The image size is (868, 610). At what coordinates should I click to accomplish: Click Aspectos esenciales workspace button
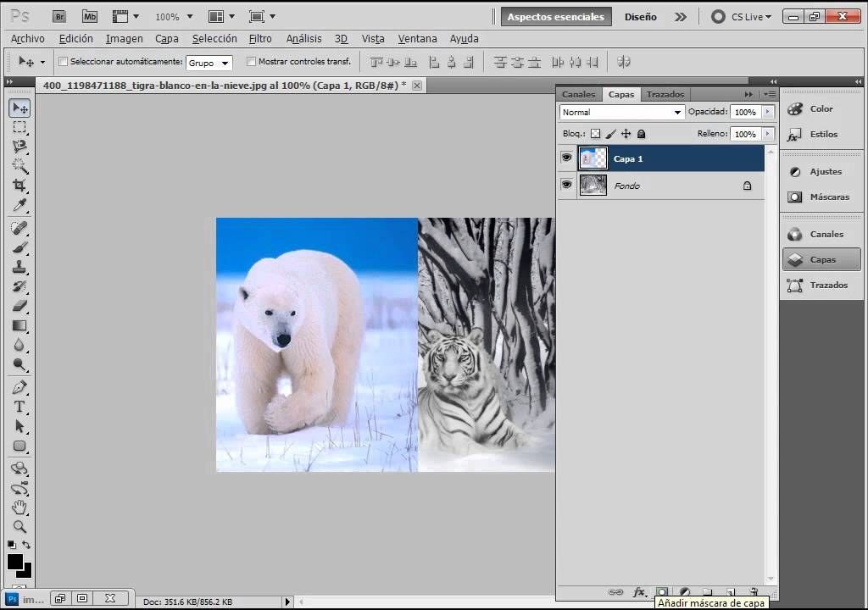click(556, 17)
